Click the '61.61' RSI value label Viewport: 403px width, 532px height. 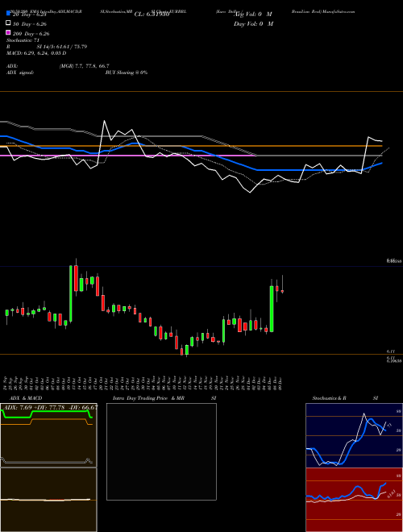tap(390, 493)
